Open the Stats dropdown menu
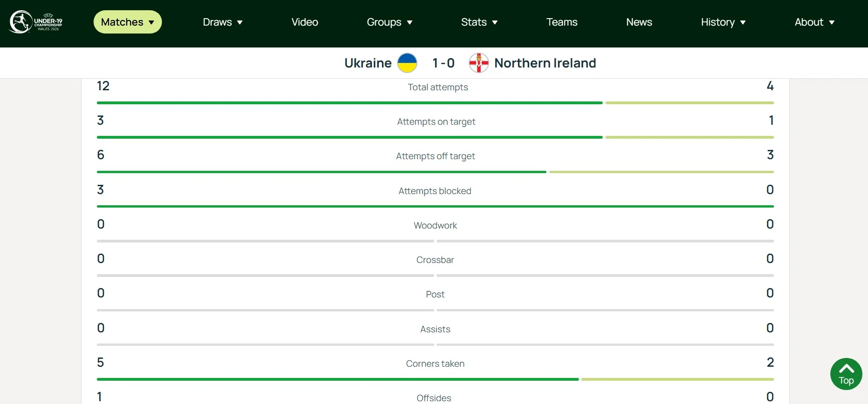This screenshot has height=404, width=868. pos(479,22)
